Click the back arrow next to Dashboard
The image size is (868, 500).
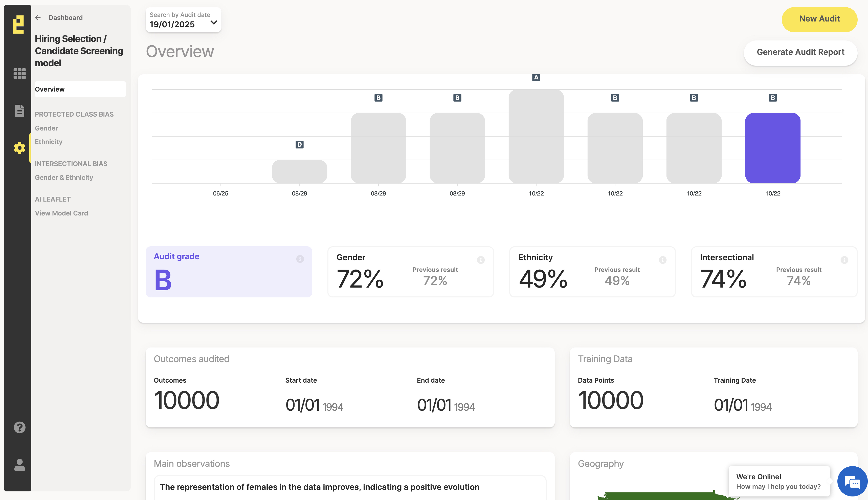click(x=38, y=17)
